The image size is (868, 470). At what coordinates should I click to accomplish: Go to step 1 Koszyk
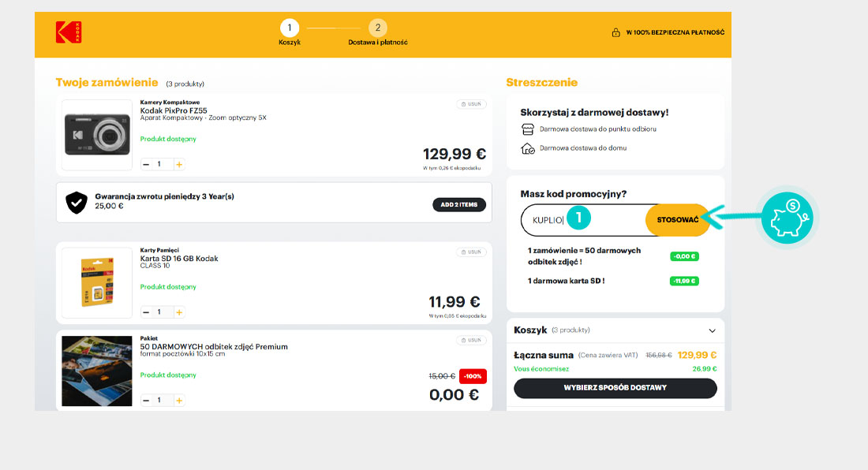click(x=290, y=29)
